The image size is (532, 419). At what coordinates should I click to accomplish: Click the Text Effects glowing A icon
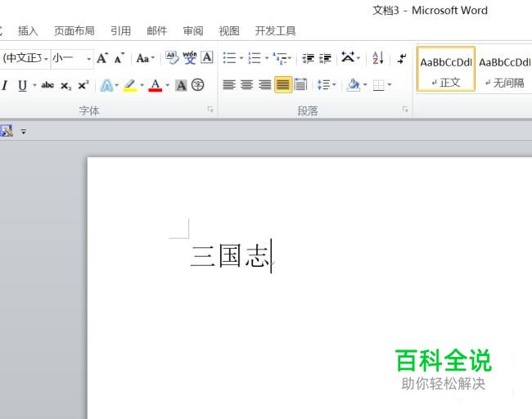click(106, 85)
